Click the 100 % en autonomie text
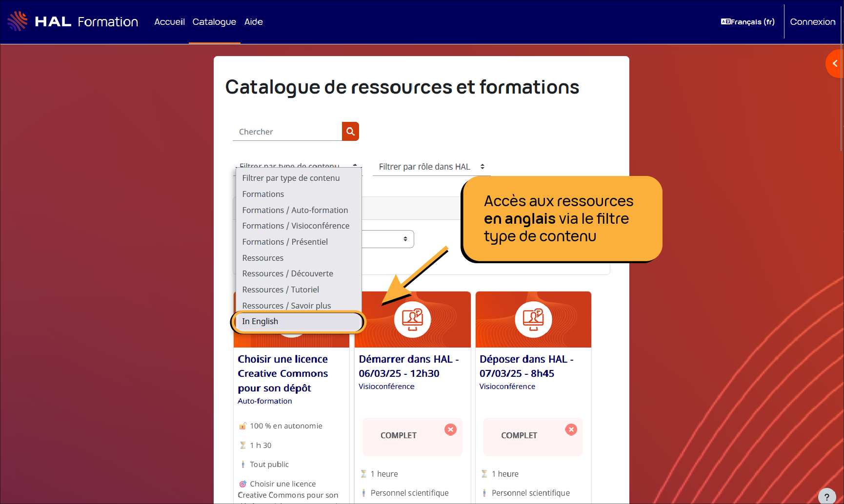The image size is (844, 504). [286, 426]
